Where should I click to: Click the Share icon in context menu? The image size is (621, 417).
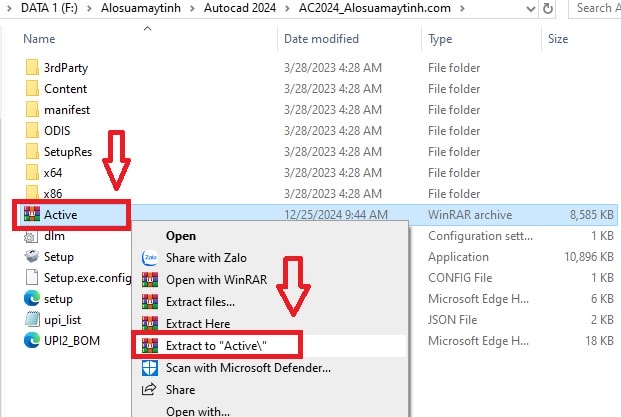tap(151, 389)
